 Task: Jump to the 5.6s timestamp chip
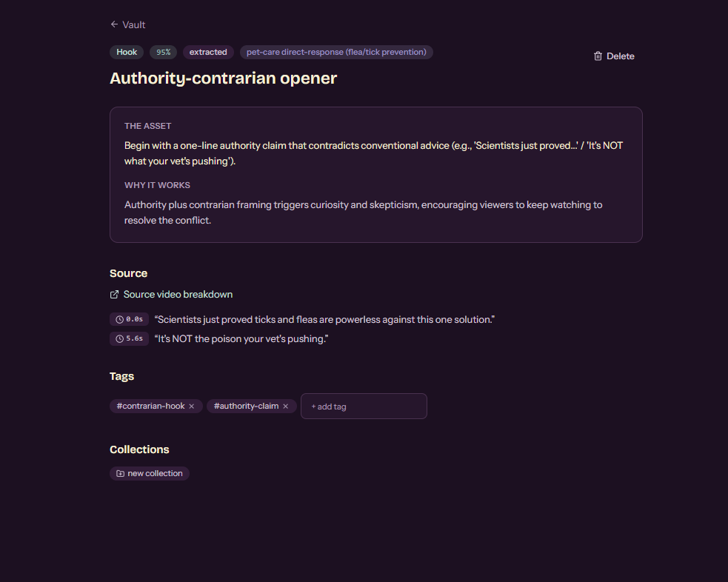129,339
